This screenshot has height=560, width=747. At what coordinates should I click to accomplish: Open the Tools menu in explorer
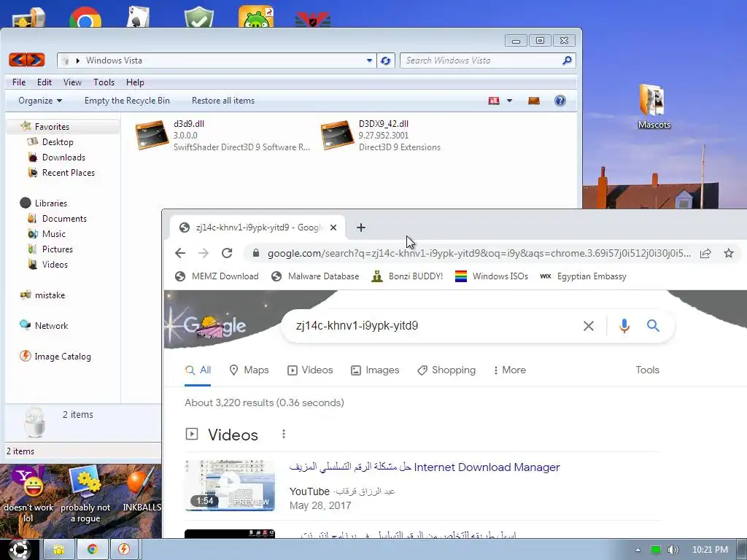[x=104, y=82]
